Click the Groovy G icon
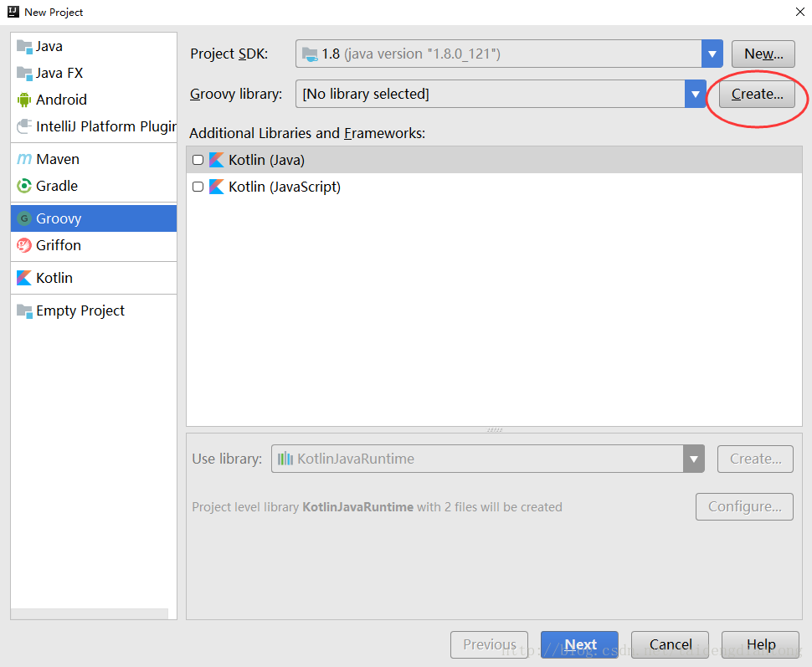The width and height of the screenshot is (812, 667). point(23,218)
